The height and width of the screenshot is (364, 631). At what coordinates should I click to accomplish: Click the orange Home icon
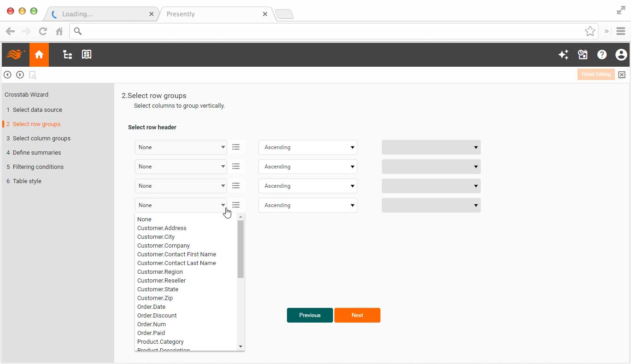coord(39,55)
